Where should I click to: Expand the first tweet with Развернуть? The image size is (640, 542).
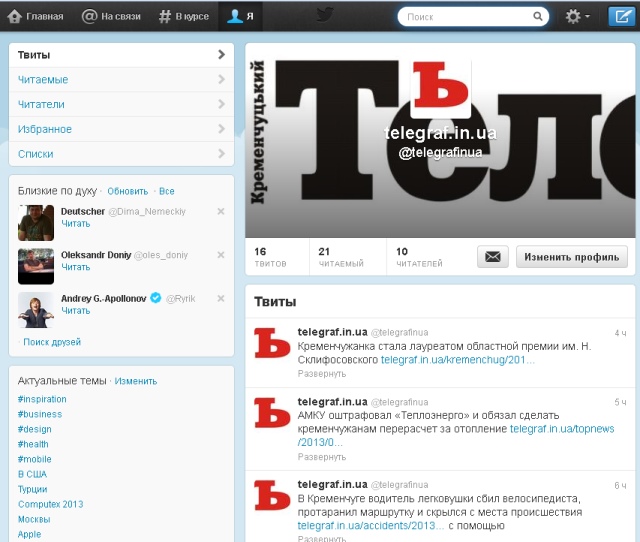(x=322, y=373)
